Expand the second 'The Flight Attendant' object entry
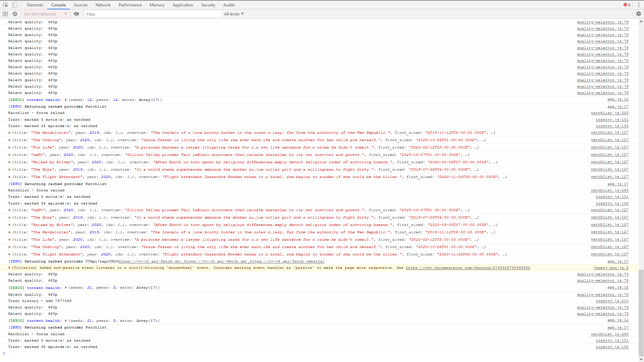 [x=9, y=254]
